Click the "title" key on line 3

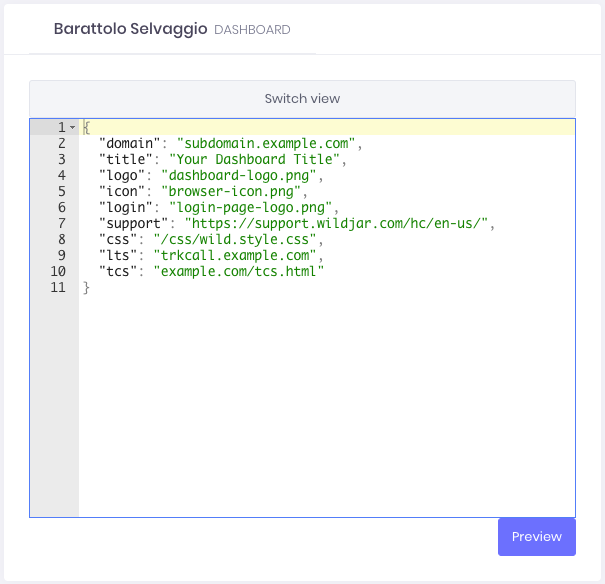point(125,159)
